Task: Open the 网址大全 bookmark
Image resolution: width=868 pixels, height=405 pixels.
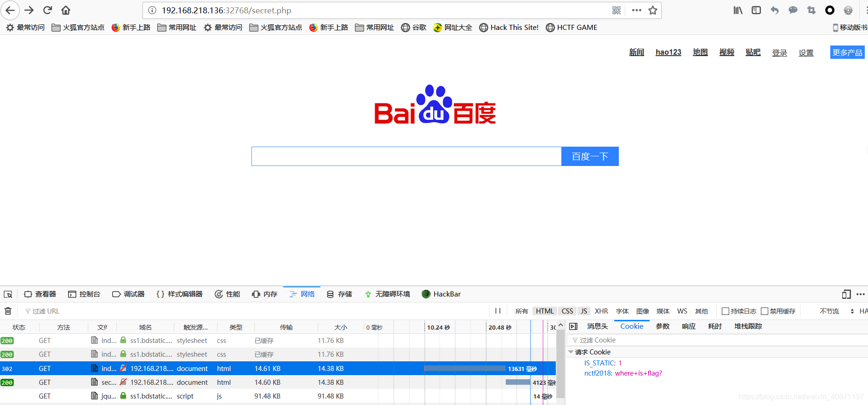Action: tap(453, 28)
